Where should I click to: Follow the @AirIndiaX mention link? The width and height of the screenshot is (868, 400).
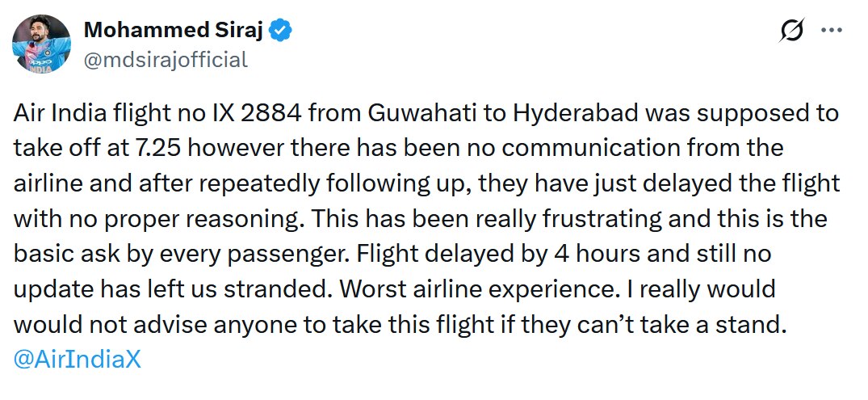[78, 359]
